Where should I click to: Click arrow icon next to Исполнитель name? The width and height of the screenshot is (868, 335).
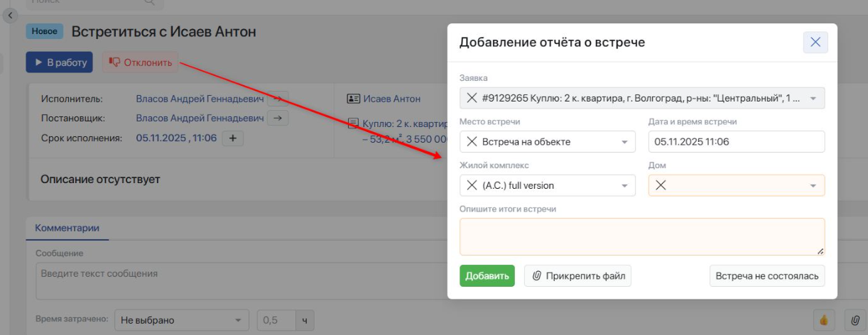pyautogui.click(x=278, y=99)
